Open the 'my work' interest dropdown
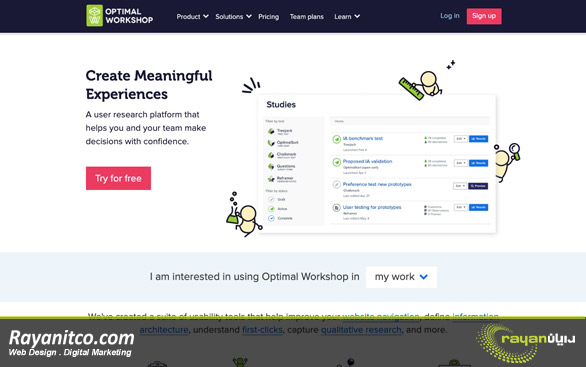Image resolution: width=586 pixels, height=367 pixels. tap(401, 277)
